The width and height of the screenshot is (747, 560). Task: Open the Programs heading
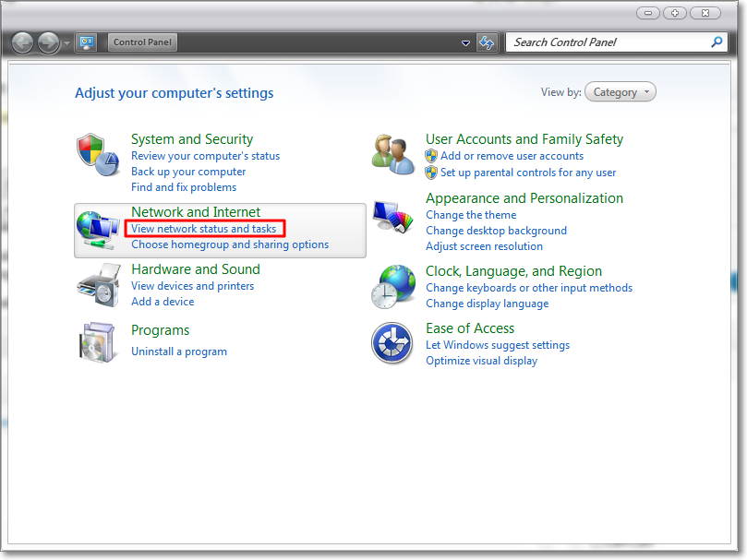coord(160,330)
